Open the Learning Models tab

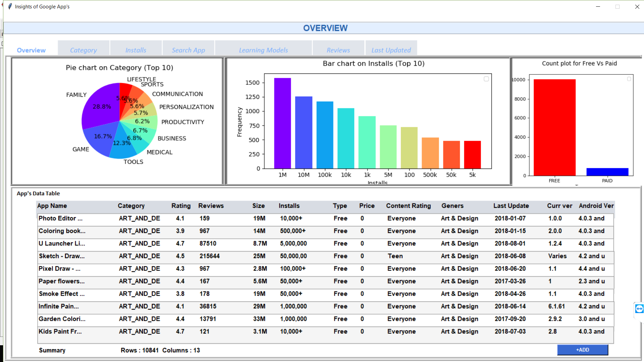coord(263,50)
